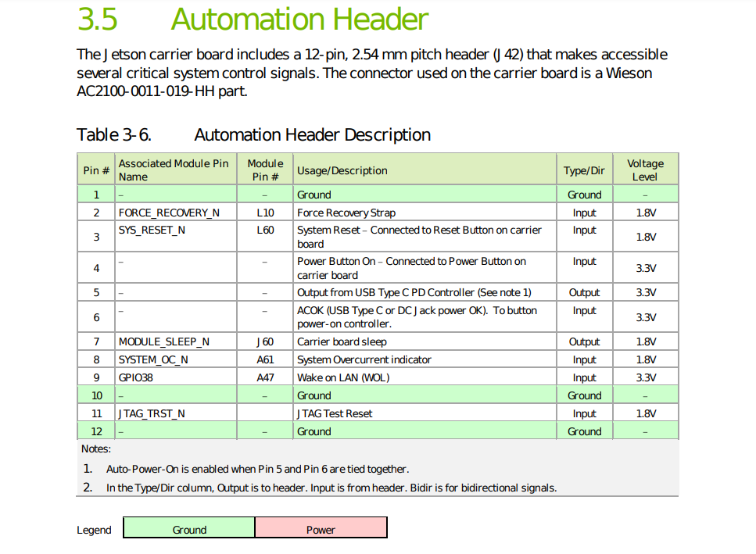Click the Output type for MODULE_SLEEP_N row
Screen dimensions: 756x554
coord(584,341)
